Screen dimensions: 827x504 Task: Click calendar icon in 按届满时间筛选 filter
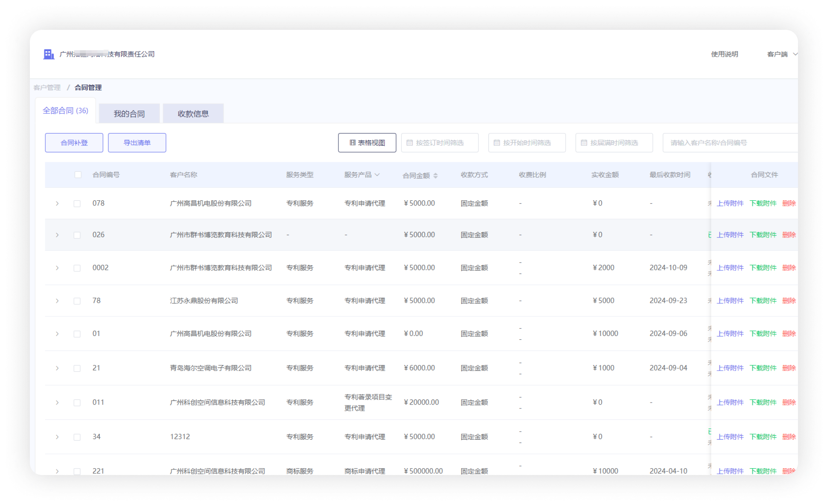pos(584,143)
